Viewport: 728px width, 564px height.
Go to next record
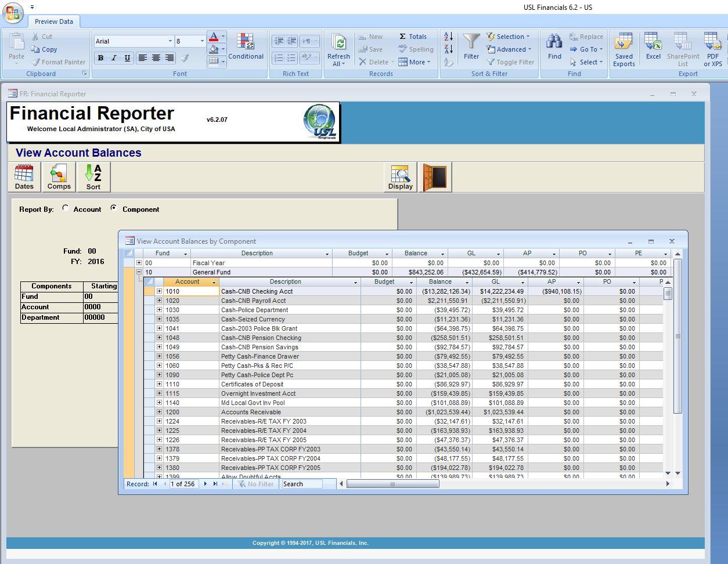pyautogui.click(x=205, y=484)
